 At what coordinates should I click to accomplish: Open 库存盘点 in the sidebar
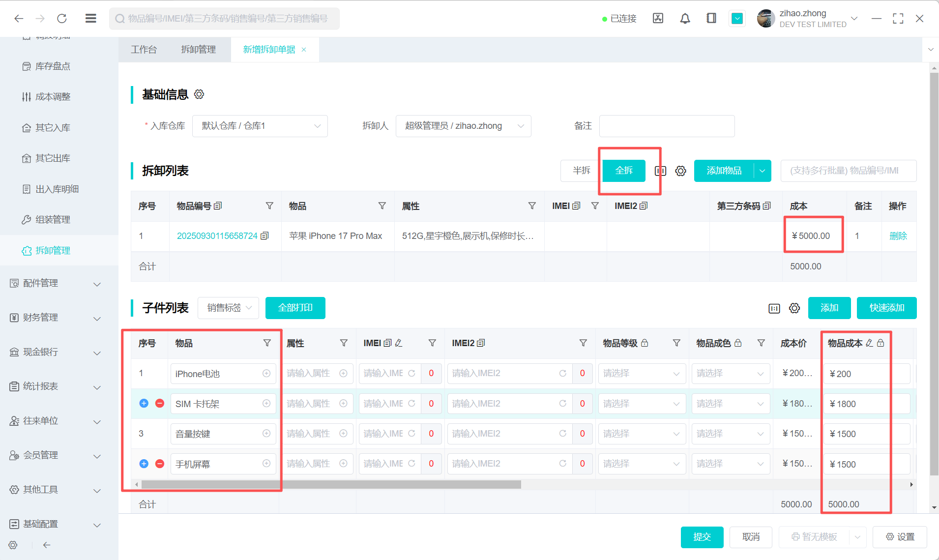pos(53,66)
